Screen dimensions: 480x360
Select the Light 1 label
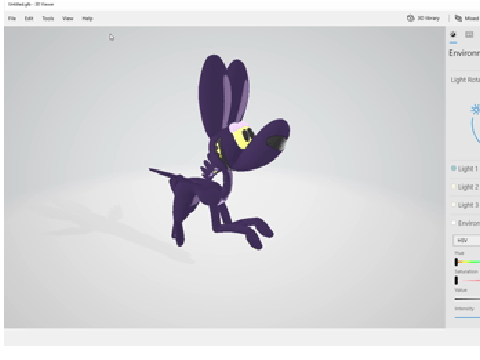click(468, 169)
